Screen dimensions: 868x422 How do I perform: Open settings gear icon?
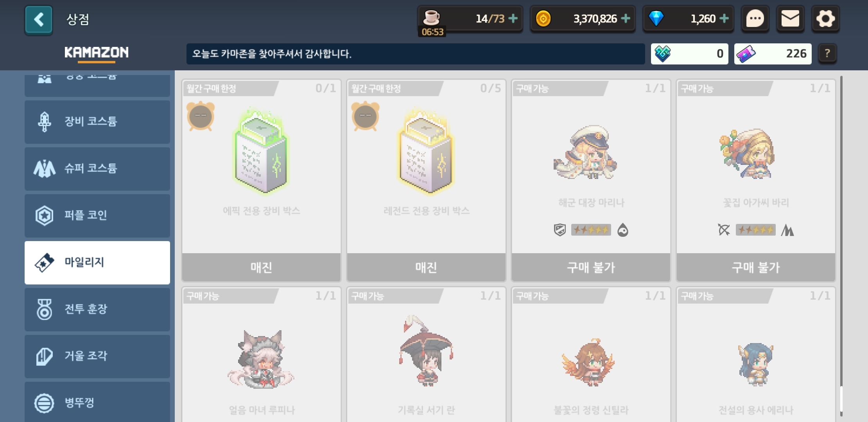(x=825, y=19)
